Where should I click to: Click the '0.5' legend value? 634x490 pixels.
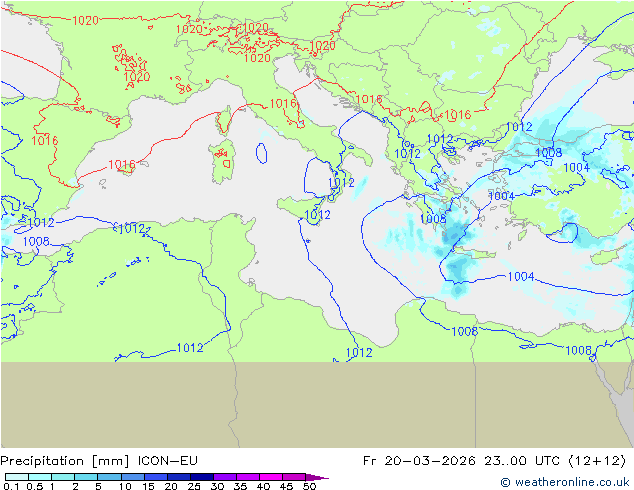[x=35, y=486]
